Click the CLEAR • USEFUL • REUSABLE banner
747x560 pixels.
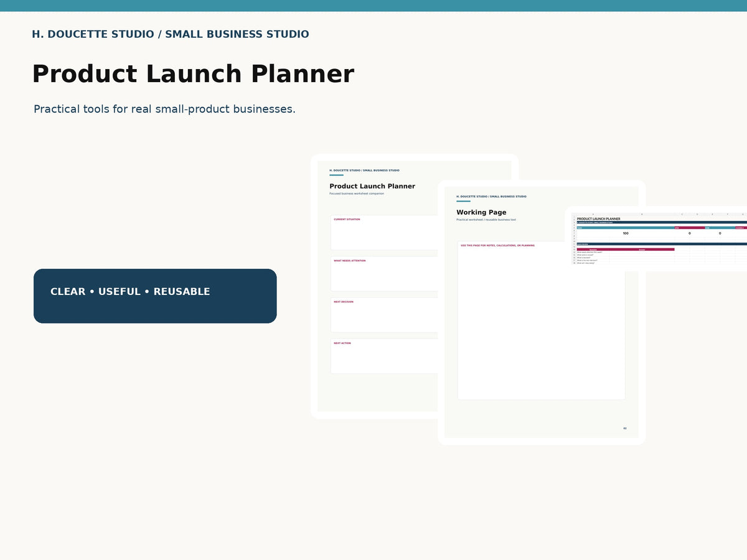(x=155, y=296)
